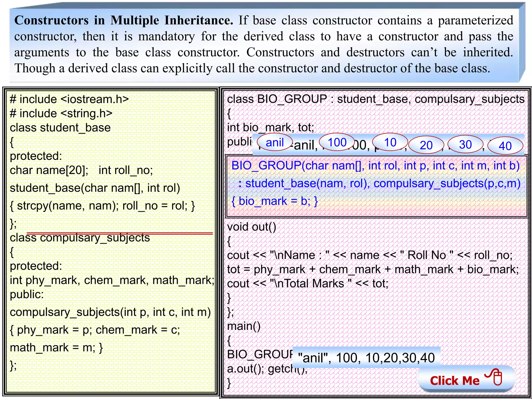Click 'class BIO_GROUP : student_base, compulsary_subjects' line
532x399 pixels.
click(x=376, y=99)
